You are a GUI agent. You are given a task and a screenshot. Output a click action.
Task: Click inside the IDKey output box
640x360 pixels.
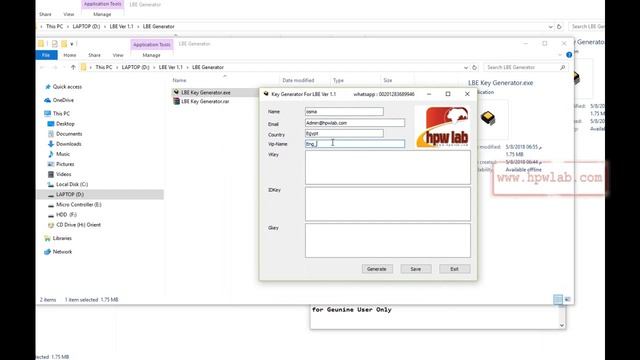(x=387, y=204)
